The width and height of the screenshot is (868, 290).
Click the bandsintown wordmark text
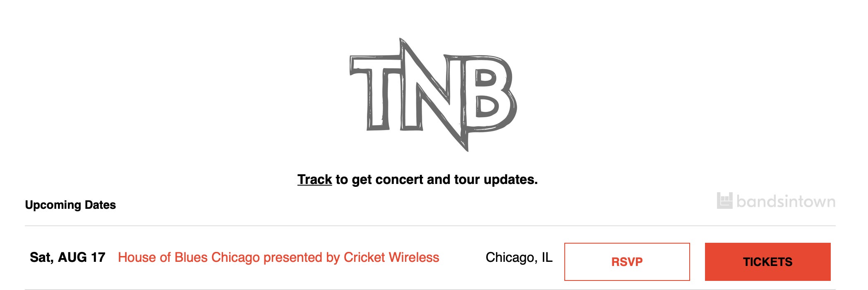tap(786, 201)
